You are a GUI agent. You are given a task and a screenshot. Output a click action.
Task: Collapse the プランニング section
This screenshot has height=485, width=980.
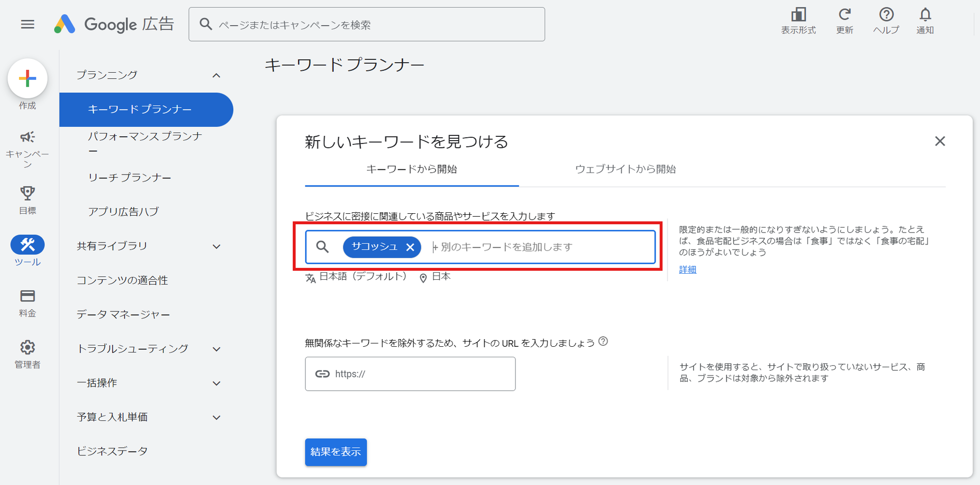[x=216, y=76]
